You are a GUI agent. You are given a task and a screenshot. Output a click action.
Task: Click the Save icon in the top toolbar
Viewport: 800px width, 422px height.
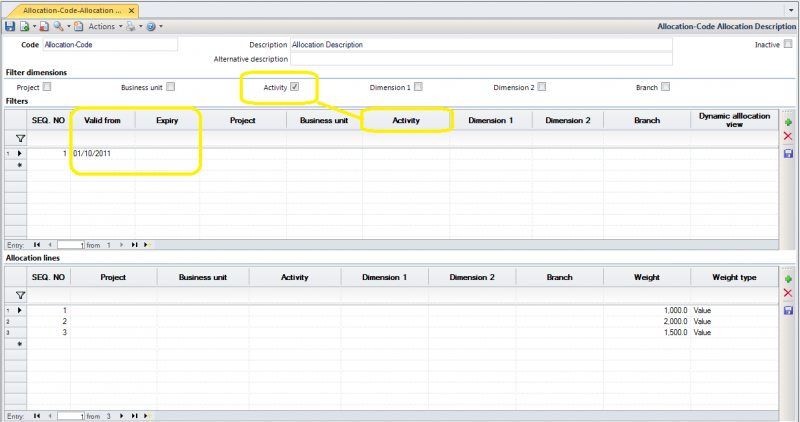[10, 27]
